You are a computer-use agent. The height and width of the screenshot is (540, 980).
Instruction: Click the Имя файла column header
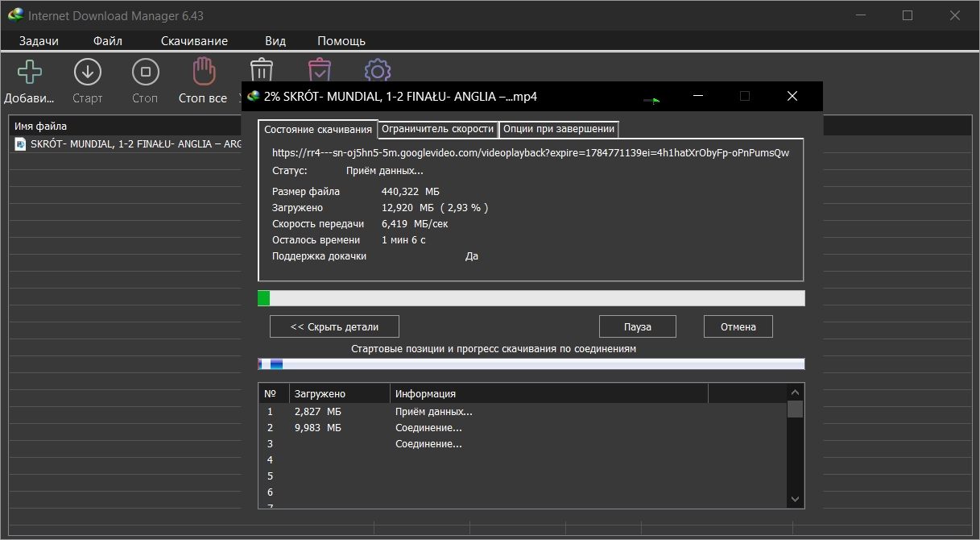pyautogui.click(x=125, y=126)
